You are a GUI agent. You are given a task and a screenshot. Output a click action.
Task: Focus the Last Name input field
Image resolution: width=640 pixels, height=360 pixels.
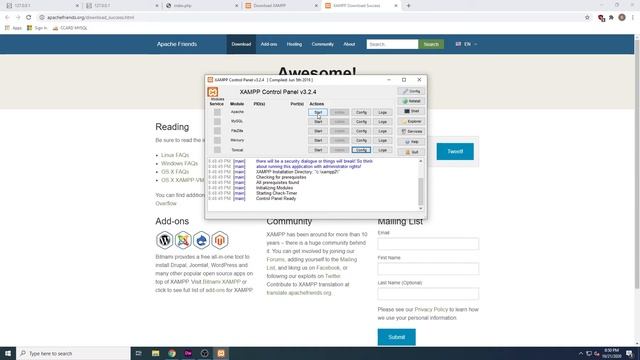428,294
